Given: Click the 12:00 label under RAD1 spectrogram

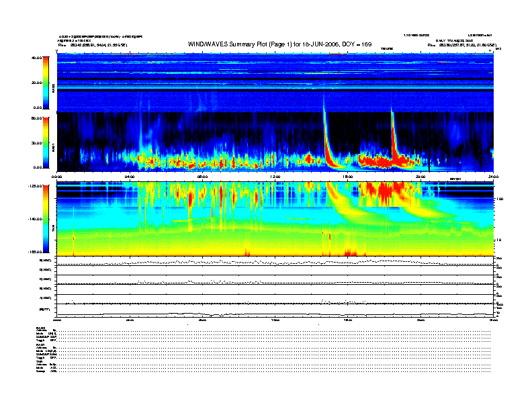Looking at the screenshot, I should 275,177.
